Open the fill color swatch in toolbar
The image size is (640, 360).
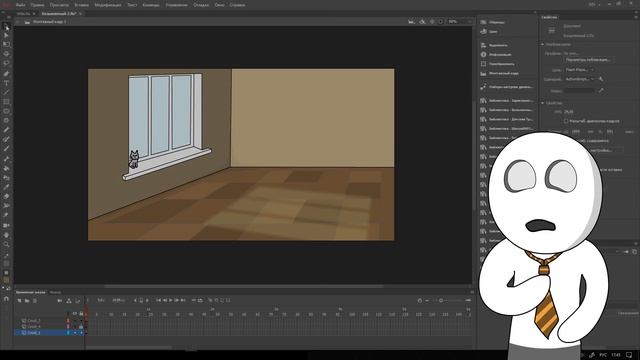click(x=6, y=280)
